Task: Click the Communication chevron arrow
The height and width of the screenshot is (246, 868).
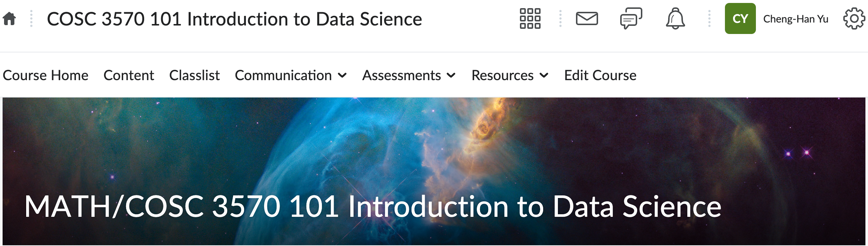Action: 342,76
